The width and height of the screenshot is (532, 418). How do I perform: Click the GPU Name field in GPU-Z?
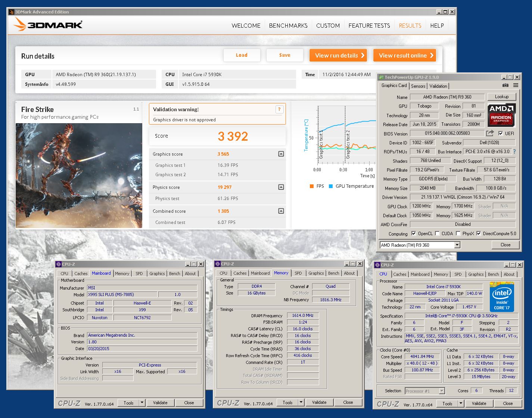point(447,97)
